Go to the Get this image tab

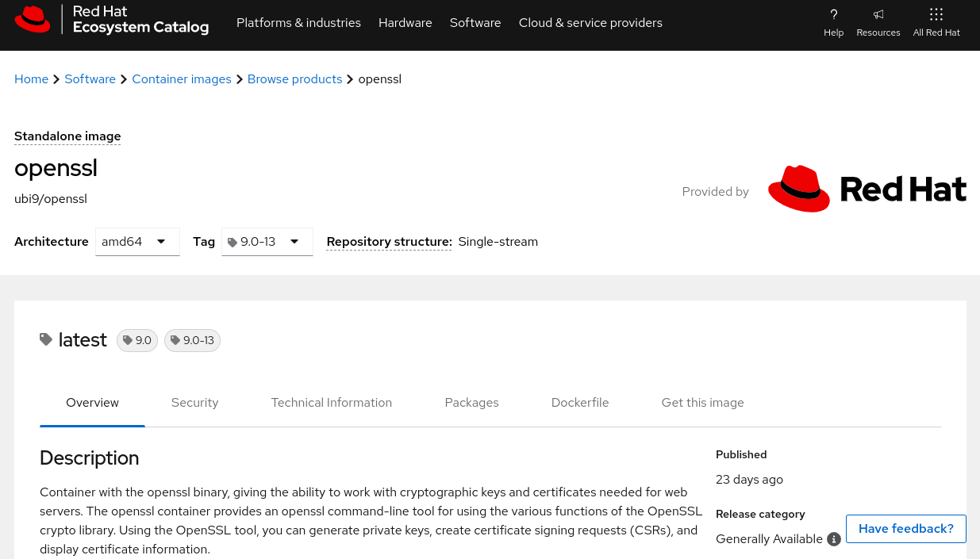click(x=702, y=403)
